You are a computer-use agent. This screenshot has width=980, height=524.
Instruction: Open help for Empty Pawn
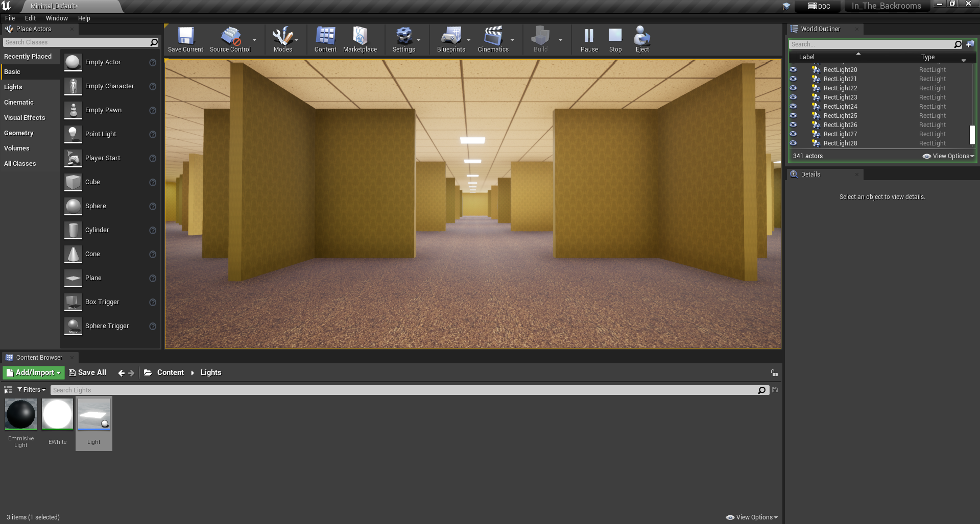tap(152, 110)
